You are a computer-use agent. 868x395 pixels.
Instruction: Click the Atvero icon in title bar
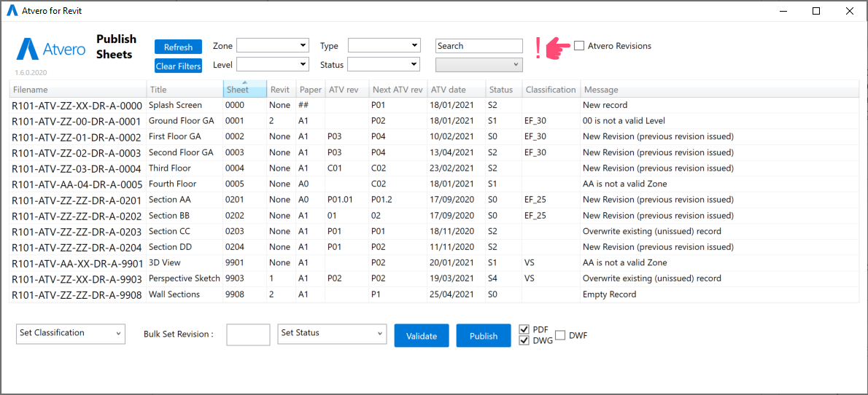point(12,11)
